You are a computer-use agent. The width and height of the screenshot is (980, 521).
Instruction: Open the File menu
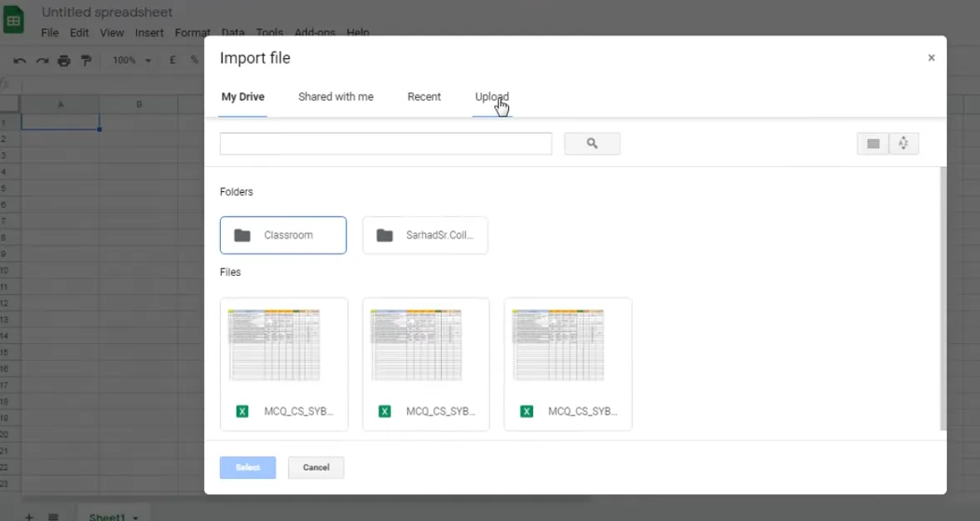click(50, 33)
